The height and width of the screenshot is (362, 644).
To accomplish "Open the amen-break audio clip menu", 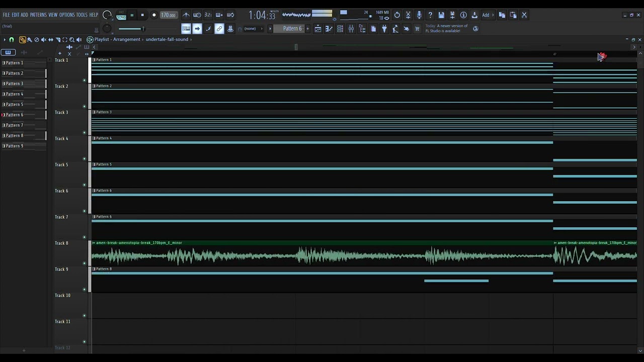I will (x=94, y=243).
